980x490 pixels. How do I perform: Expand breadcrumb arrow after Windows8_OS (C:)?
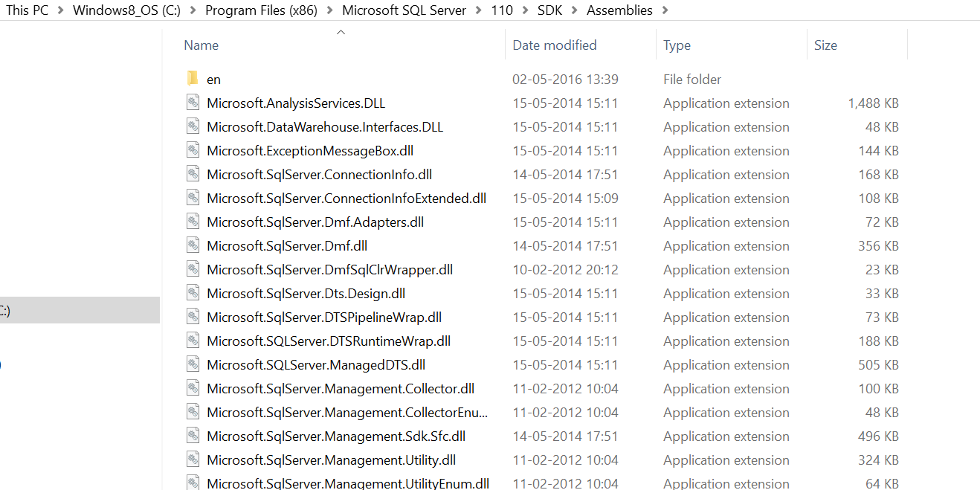[x=193, y=10]
